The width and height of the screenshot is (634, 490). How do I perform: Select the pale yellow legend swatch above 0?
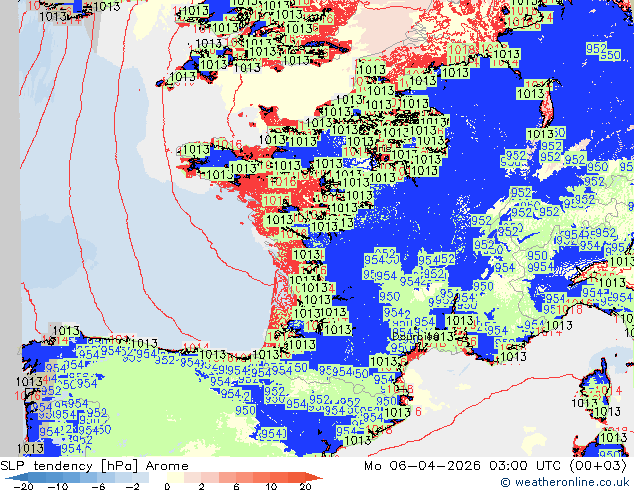(x=175, y=477)
